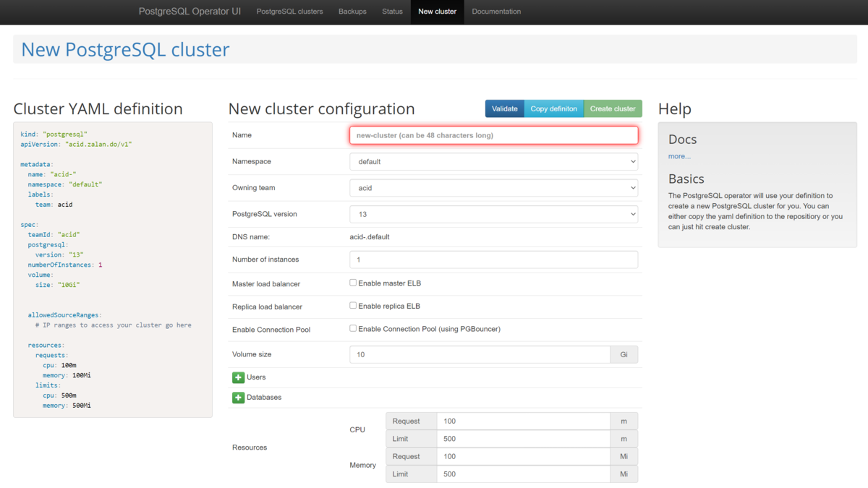The width and height of the screenshot is (868, 488).
Task: Select the CPU Limit input field
Action: pyautogui.click(x=523, y=439)
